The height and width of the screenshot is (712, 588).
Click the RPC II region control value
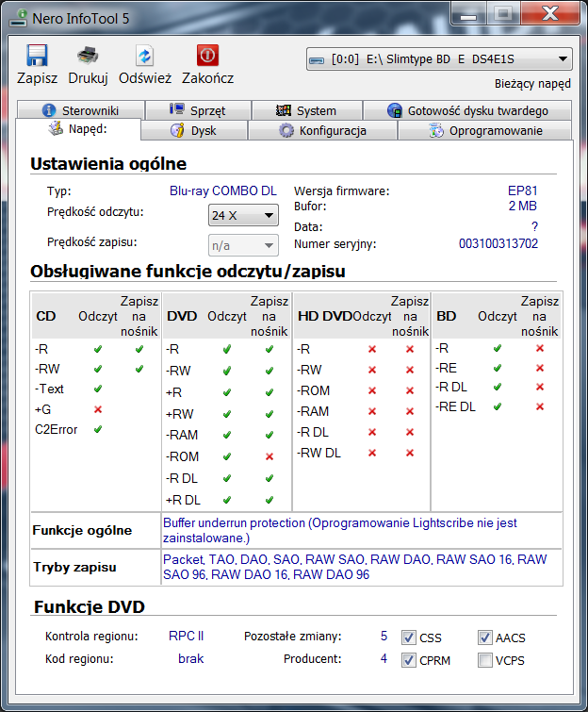tap(186, 636)
